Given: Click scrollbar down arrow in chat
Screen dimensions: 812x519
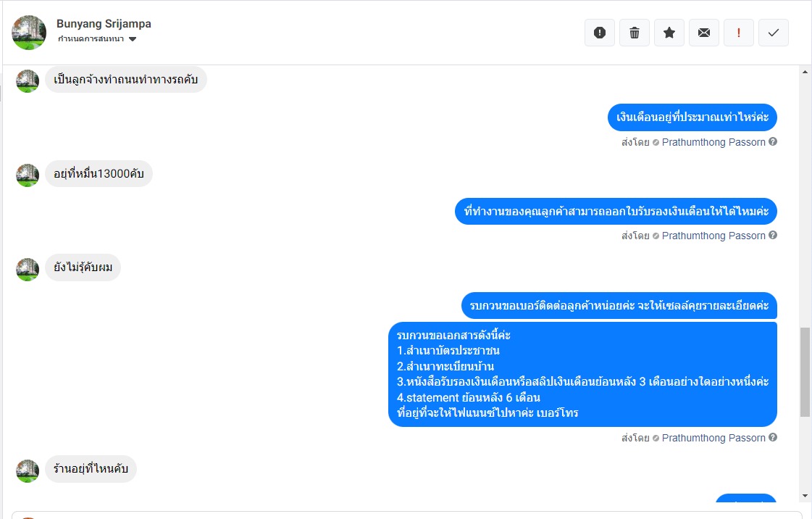Looking at the screenshot, I should coord(805,496).
